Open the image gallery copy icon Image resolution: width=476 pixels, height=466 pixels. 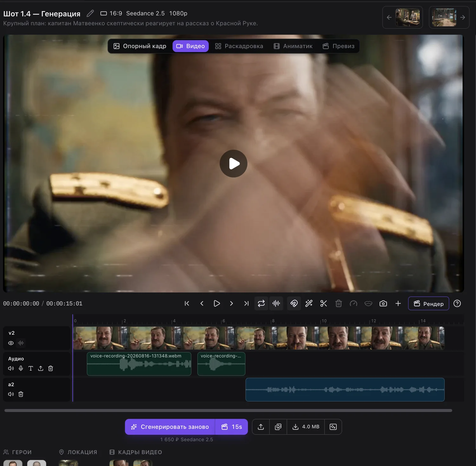(278, 427)
